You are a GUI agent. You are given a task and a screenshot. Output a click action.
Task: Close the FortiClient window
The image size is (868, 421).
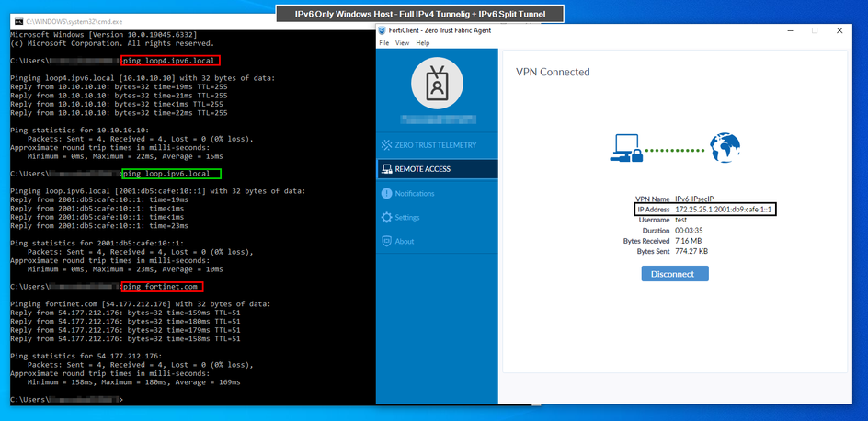coord(839,30)
